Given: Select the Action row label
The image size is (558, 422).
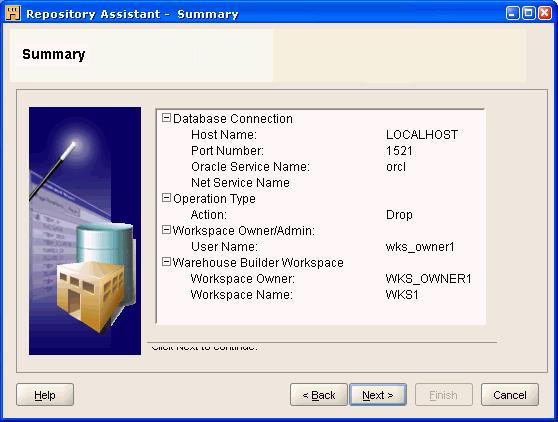Looking at the screenshot, I should [209, 215].
